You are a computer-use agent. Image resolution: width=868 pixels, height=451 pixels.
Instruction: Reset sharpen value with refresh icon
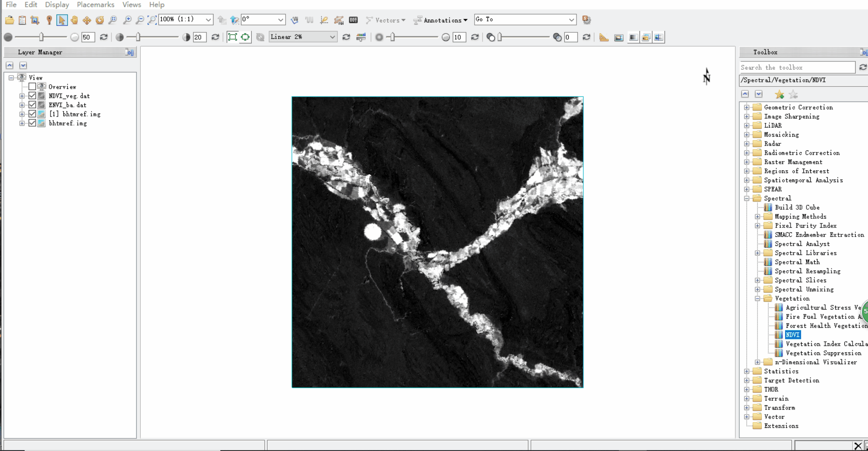click(475, 37)
